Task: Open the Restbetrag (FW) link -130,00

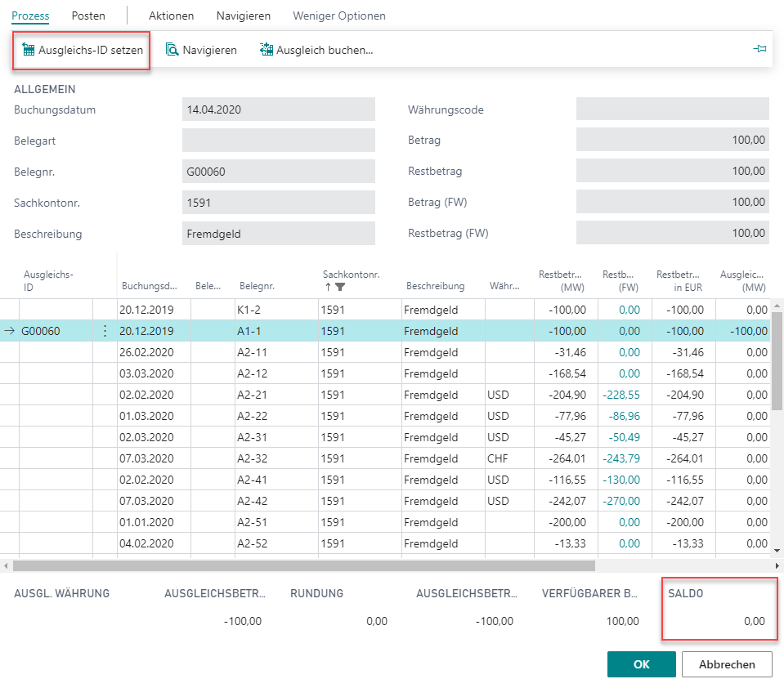Action: (x=621, y=480)
